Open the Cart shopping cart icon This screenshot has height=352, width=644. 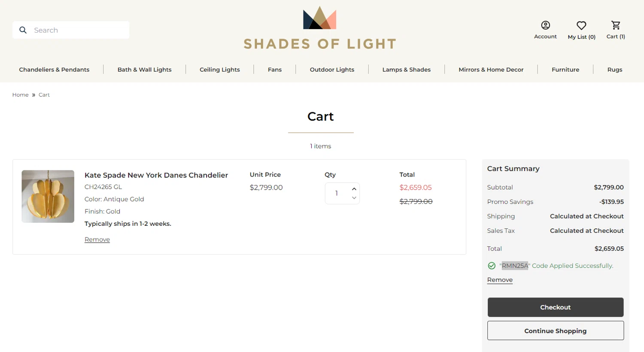coord(616,25)
